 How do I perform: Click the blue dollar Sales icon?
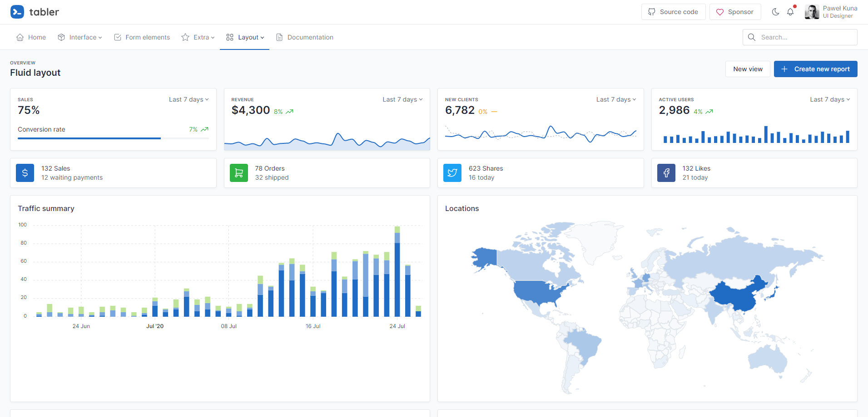pyautogui.click(x=25, y=173)
